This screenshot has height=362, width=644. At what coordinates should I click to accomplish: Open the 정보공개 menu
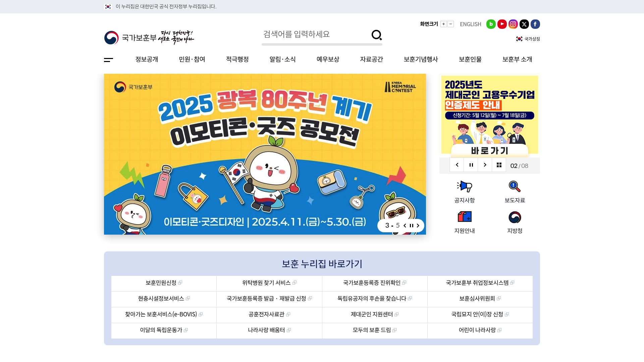147,59
